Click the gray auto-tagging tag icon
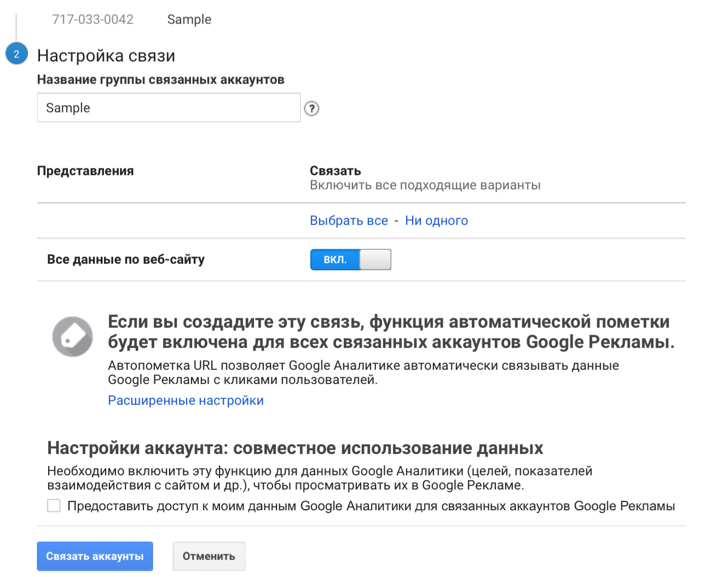Image resolution: width=728 pixels, height=577 pixels. [x=72, y=336]
